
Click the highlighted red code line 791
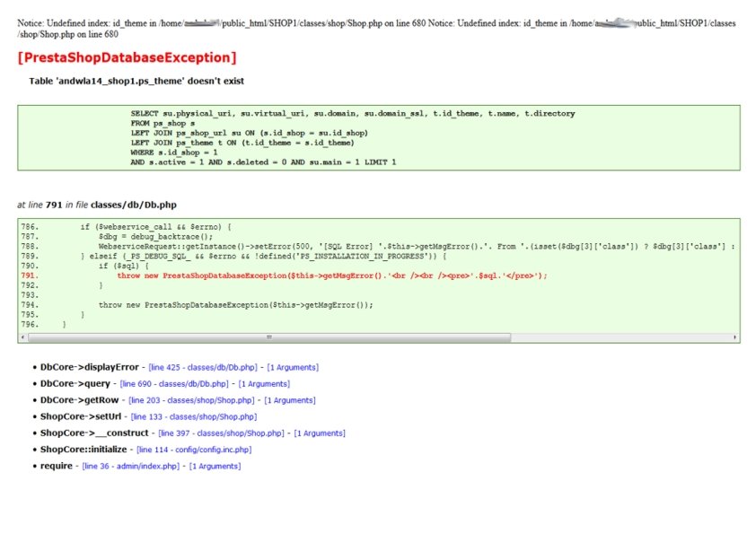(332, 276)
